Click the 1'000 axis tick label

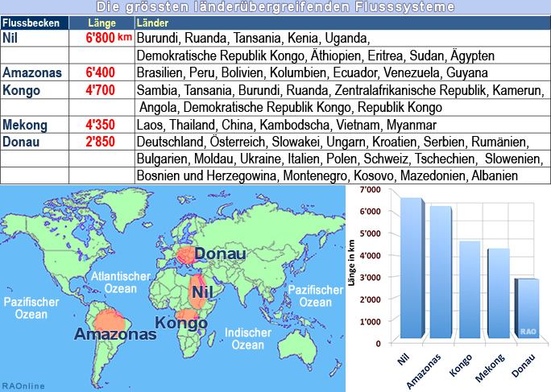371,322
